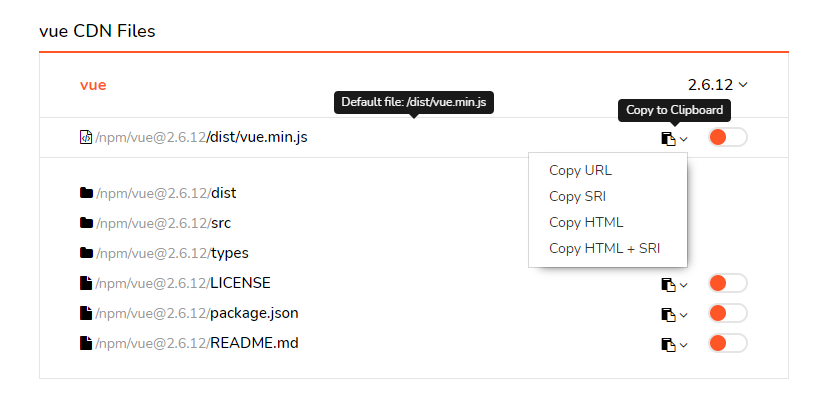
Task: Click the clipboard icon for package.json
Action: click(x=668, y=314)
